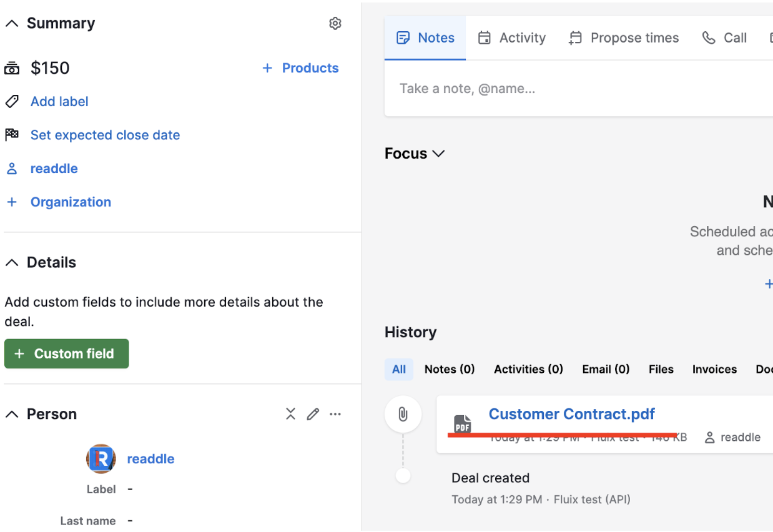The width and height of the screenshot is (773, 532).
Task: Open the Focus dropdown chevron
Action: [x=438, y=153]
